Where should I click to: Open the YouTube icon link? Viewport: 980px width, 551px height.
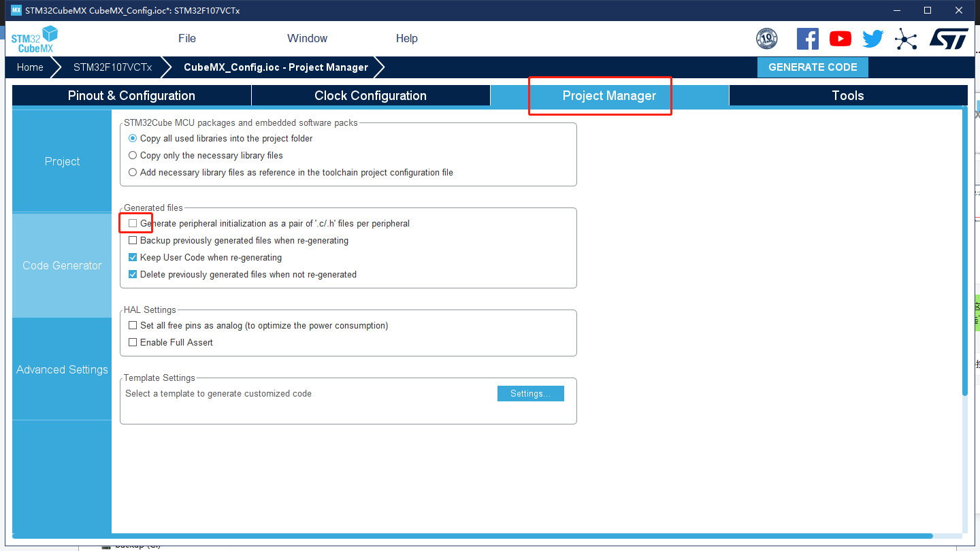click(x=840, y=39)
